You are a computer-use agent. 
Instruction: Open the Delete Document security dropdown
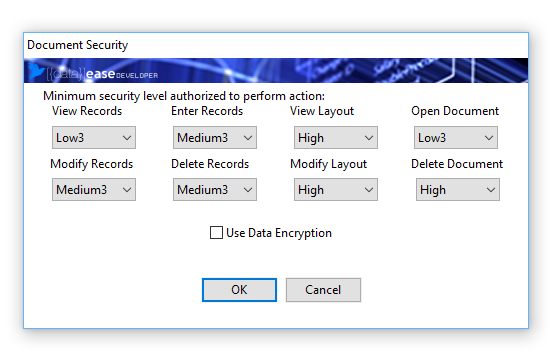pyautogui.click(x=458, y=190)
